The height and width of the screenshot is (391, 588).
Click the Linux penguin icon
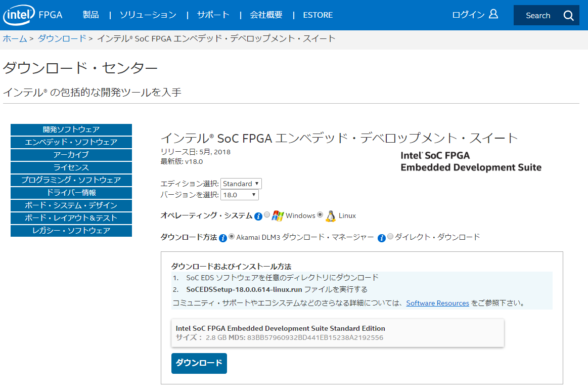330,216
